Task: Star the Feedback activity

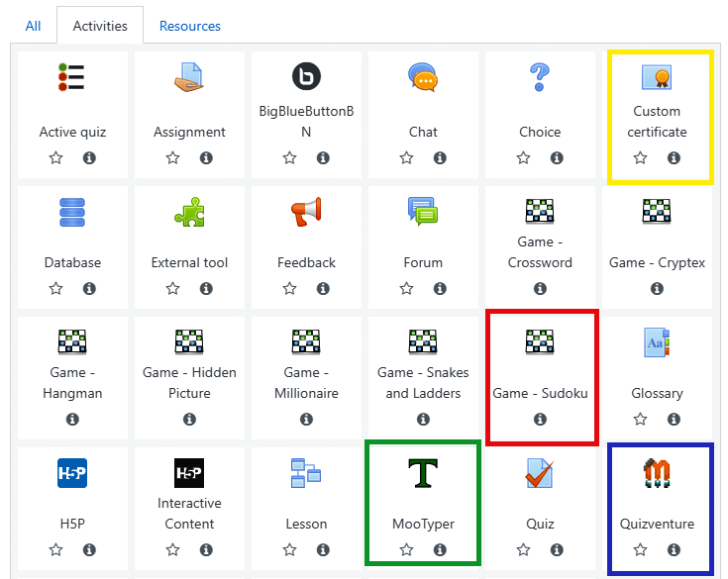Action: click(289, 289)
